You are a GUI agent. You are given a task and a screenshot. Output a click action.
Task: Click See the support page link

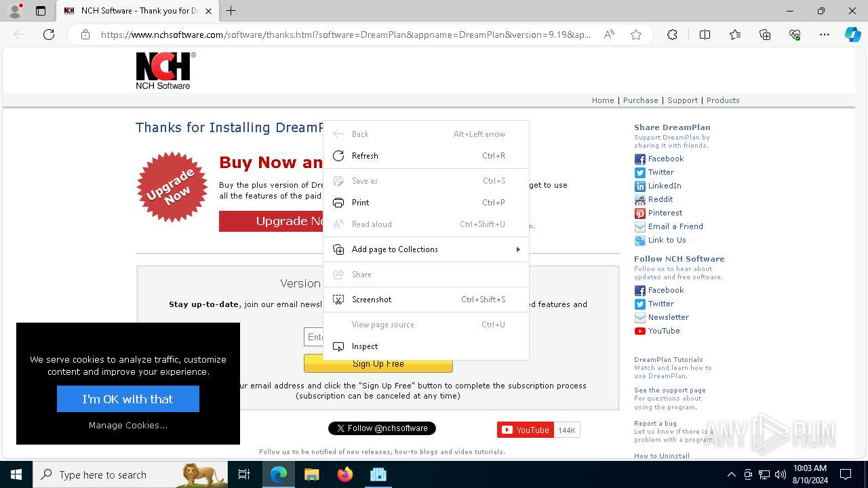coord(670,390)
